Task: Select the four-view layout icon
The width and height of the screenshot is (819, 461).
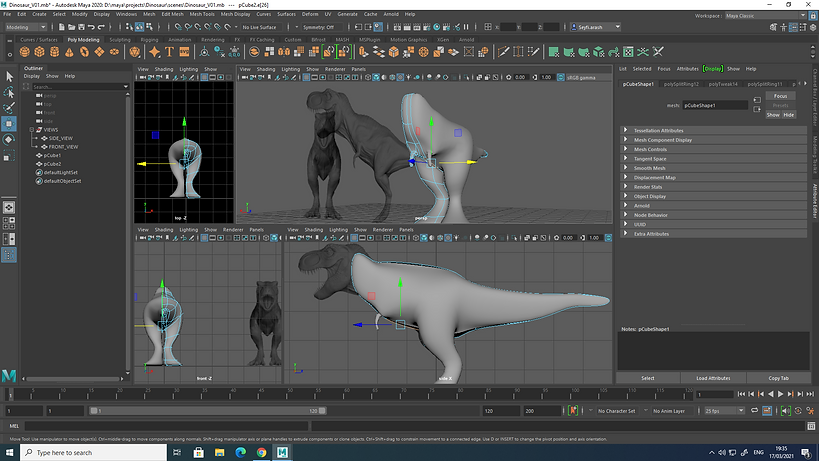Action: [9, 223]
